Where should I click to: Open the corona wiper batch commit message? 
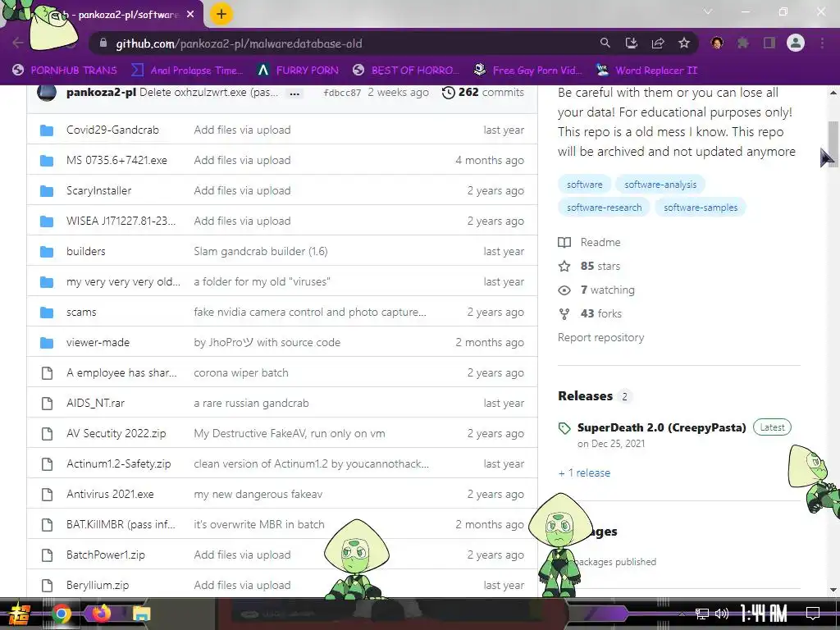pyautogui.click(x=241, y=373)
